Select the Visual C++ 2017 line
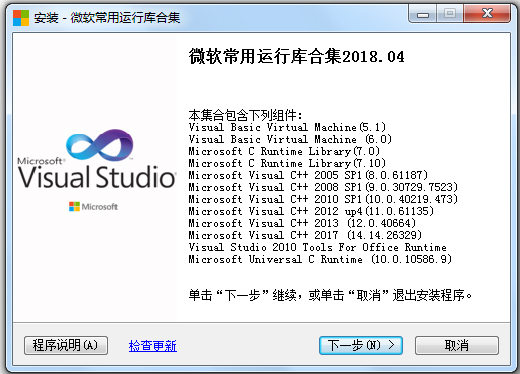Viewport: 520px width, 374px height. (305, 235)
